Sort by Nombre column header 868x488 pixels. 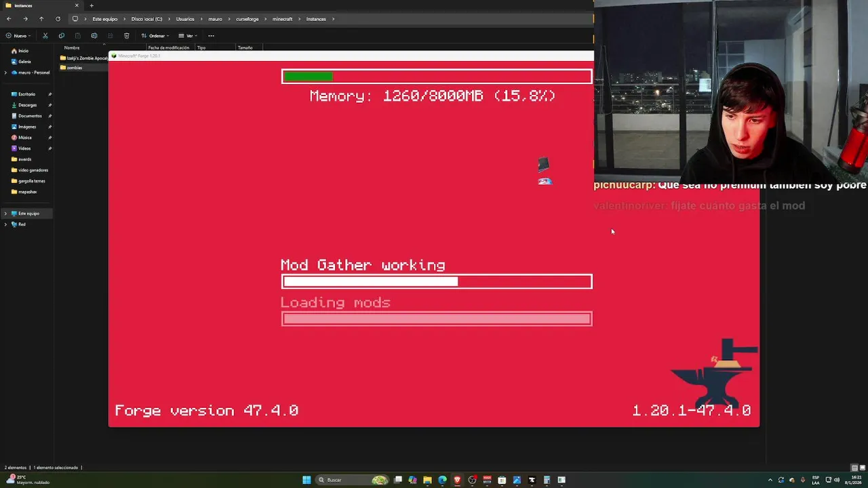72,47
